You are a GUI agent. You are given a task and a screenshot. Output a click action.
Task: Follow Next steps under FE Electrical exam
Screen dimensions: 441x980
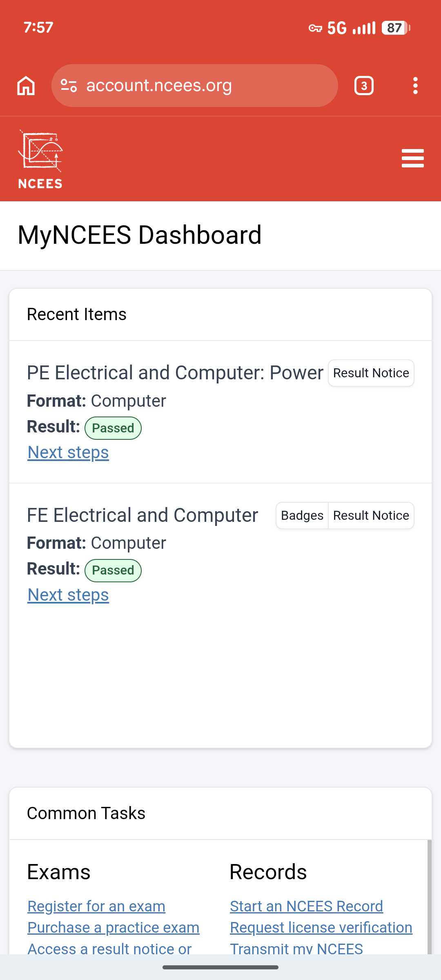68,595
